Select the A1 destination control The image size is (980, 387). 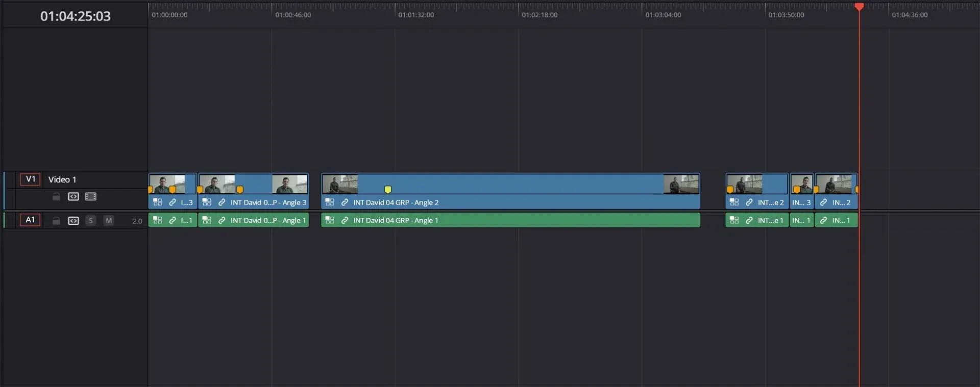tap(30, 220)
